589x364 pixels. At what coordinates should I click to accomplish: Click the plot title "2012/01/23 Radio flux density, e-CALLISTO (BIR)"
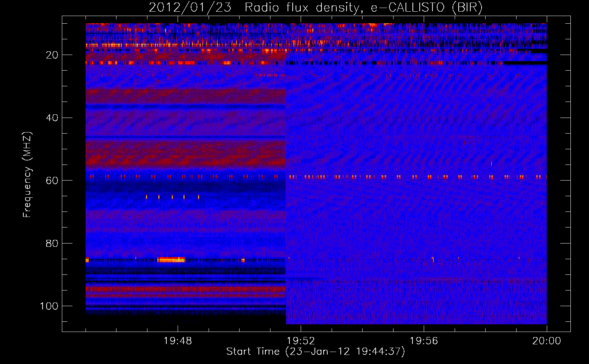pyautogui.click(x=316, y=8)
